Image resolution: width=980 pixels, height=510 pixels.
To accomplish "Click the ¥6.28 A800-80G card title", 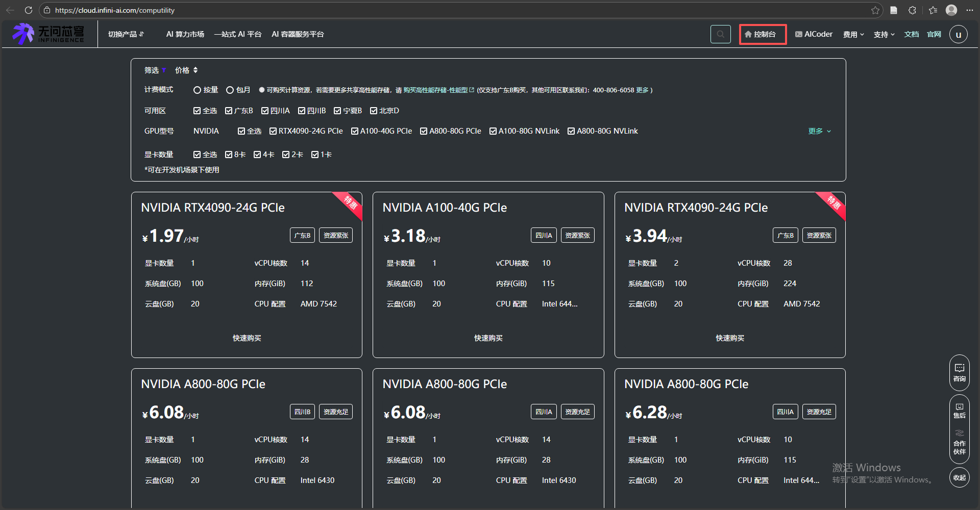I will [686, 384].
